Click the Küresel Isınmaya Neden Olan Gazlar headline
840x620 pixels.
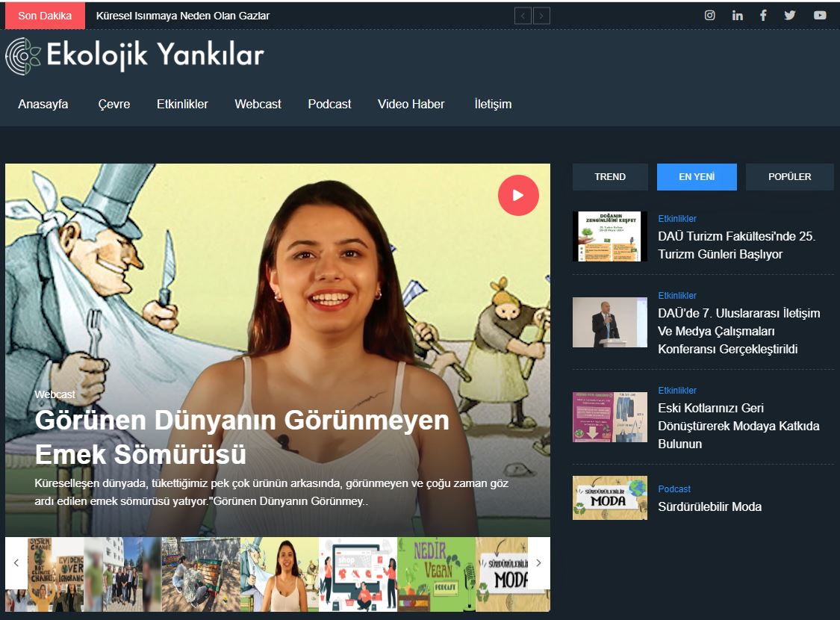tap(183, 16)
